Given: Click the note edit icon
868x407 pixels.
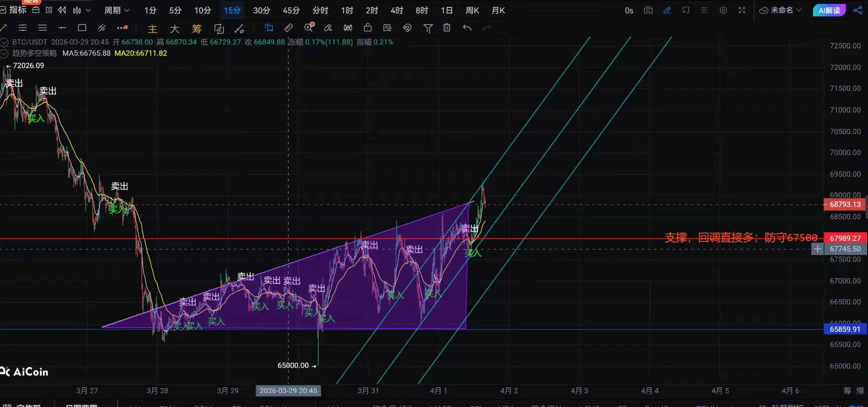Looking at the screenshot, I should click(x=388, y=28).
